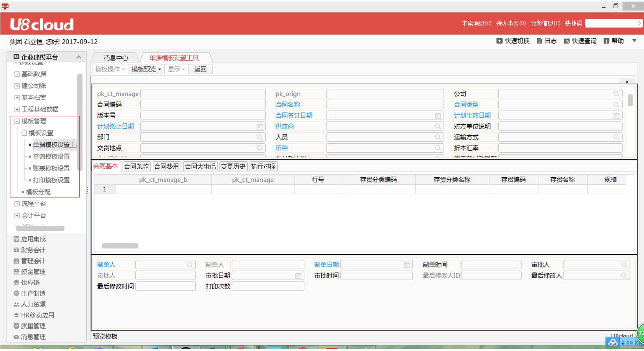Collapse the 模板管理 tree node
This screenshot has width=644, height=351.
click(17, 121)
